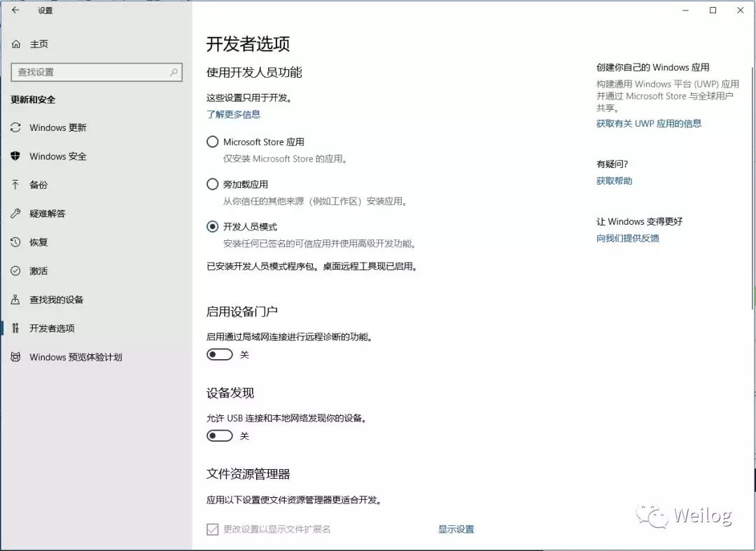This screenshot has width=756, height=551.
Task: Open the 主页 home icon
Action: tap(16, 44)
